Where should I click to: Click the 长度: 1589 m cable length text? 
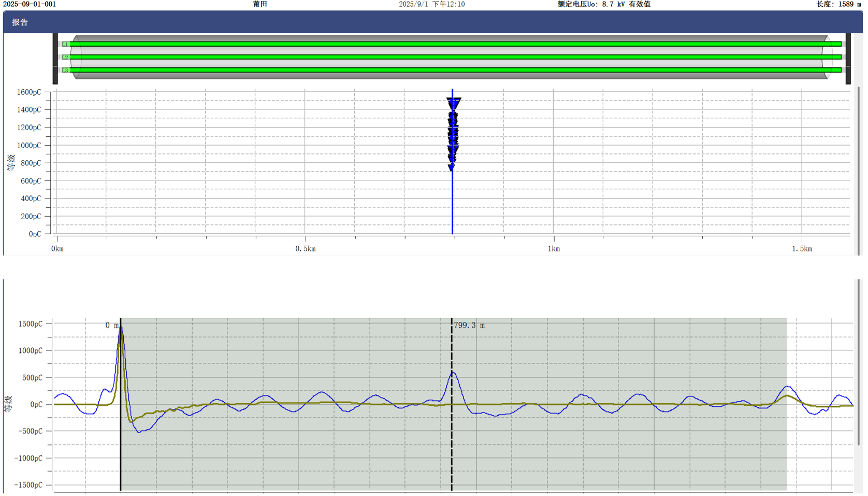click(838, 4)
